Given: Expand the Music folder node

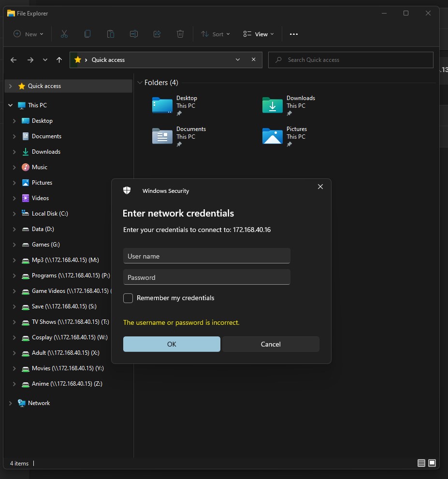Looking at the screenshot, I should tap(14, 167).
